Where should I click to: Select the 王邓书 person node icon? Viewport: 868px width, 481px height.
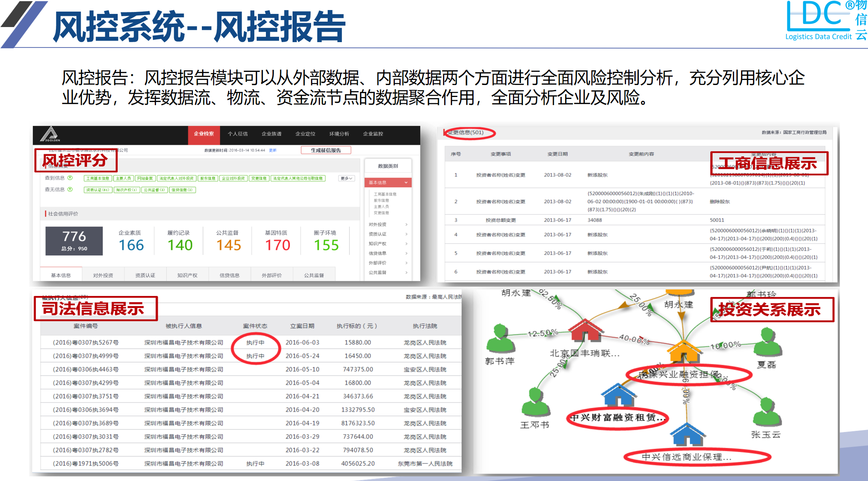pos(535,402)
